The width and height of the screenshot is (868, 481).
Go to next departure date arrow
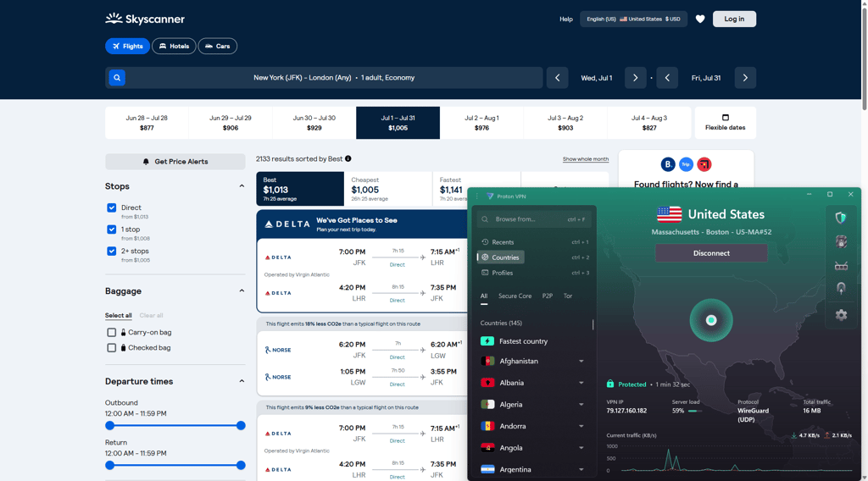636,78
